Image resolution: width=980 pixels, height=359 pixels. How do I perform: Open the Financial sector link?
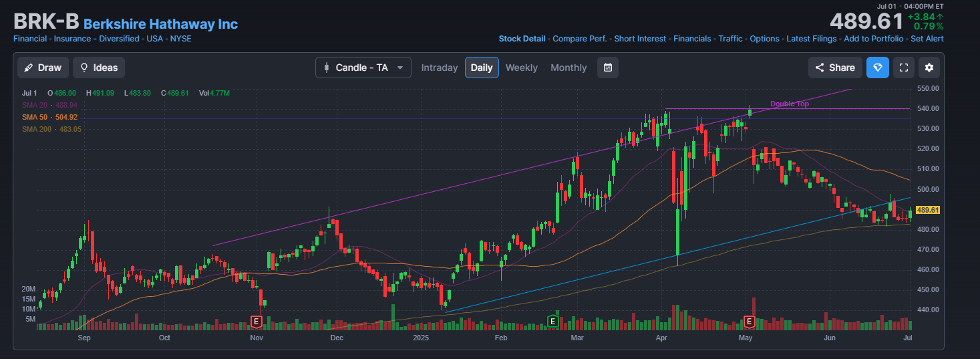30,39
